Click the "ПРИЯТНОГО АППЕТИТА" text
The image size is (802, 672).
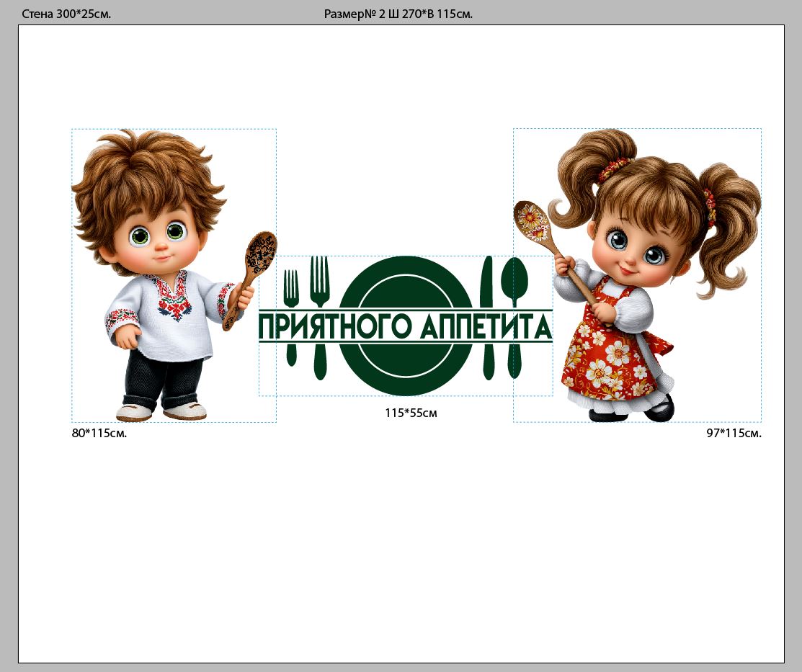405,327
